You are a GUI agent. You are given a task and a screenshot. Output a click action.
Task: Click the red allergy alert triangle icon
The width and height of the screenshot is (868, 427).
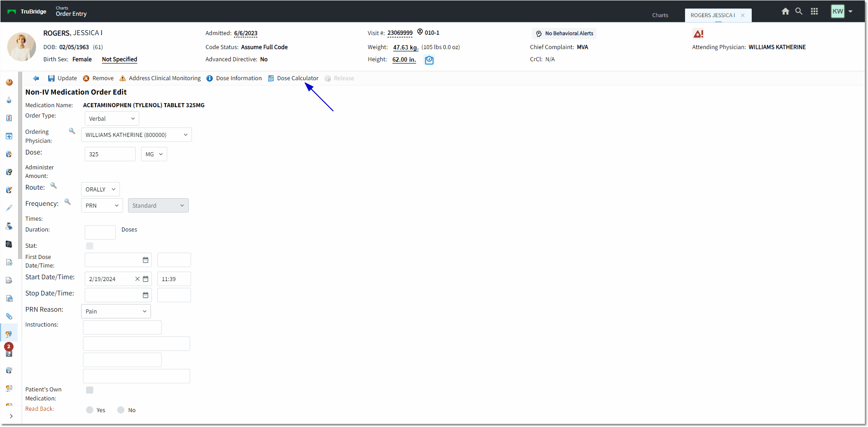coord(698,34)
